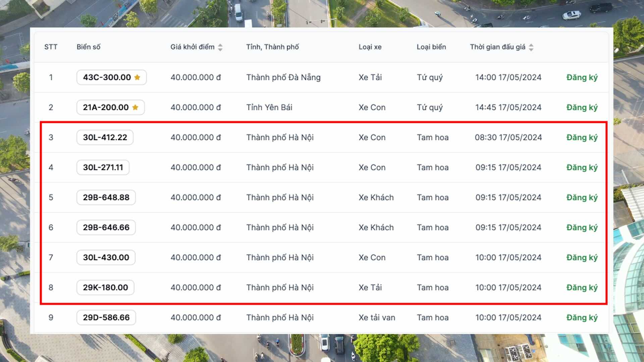Image resolution: width=644 pixels, height=362 pixels.
Task: Open plate badge 30L-412.22
Action: tap(105, 137)
